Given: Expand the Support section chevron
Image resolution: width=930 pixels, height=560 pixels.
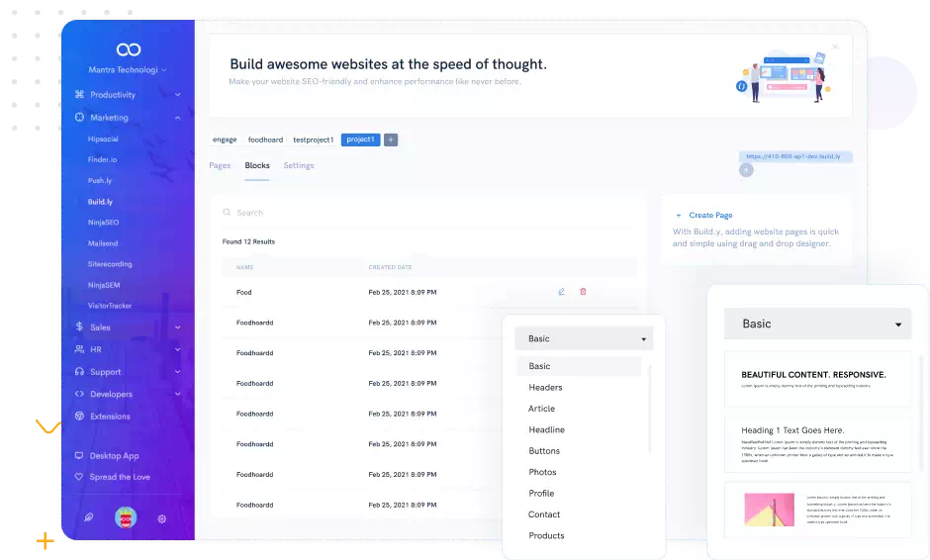Looking at the screenshot, I should (x=177, y=372).
